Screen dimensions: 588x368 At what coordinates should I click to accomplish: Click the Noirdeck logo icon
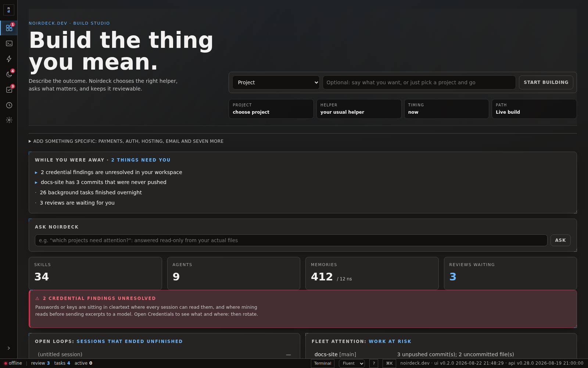tap(9, 10)
